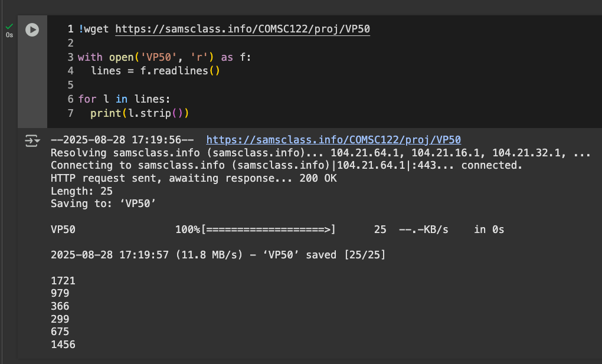Click the 0s execution time indicator
Image resolution: width=602 pixels, height=364 pixels.
pyautogui.click(x=9, y=35)
